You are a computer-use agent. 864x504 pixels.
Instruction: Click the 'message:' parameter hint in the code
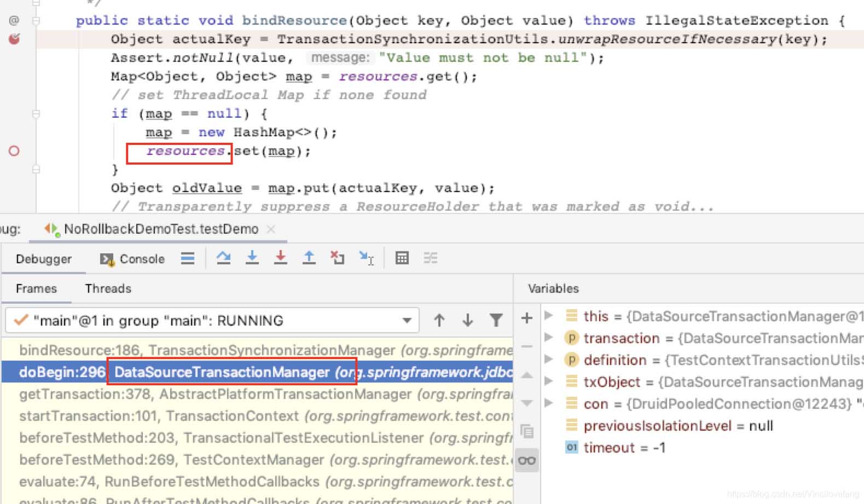(340, 57)
